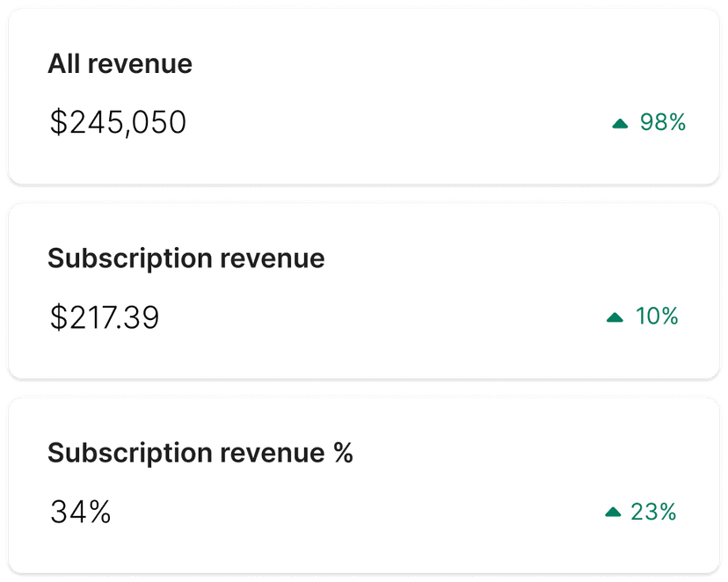Select the Subscription revenue heading
This screenshot has width=728, height=582.
(x=186, y=258)
